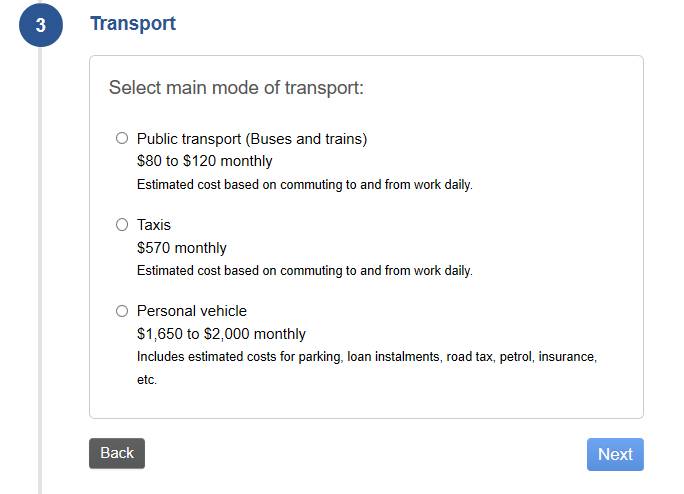Select the Public transport radio button

(x=122, y=138)
